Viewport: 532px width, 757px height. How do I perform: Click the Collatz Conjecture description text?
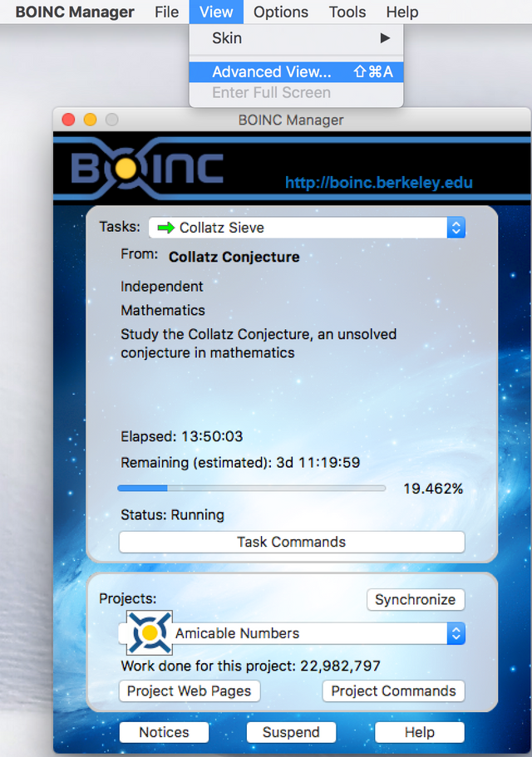[x=259, y=343]
